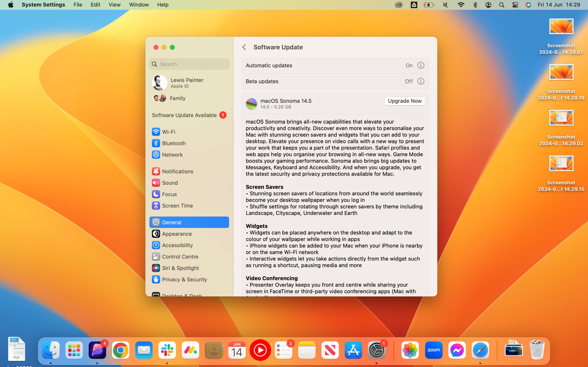
Task: Open Network settings
Action: (172, 155)
